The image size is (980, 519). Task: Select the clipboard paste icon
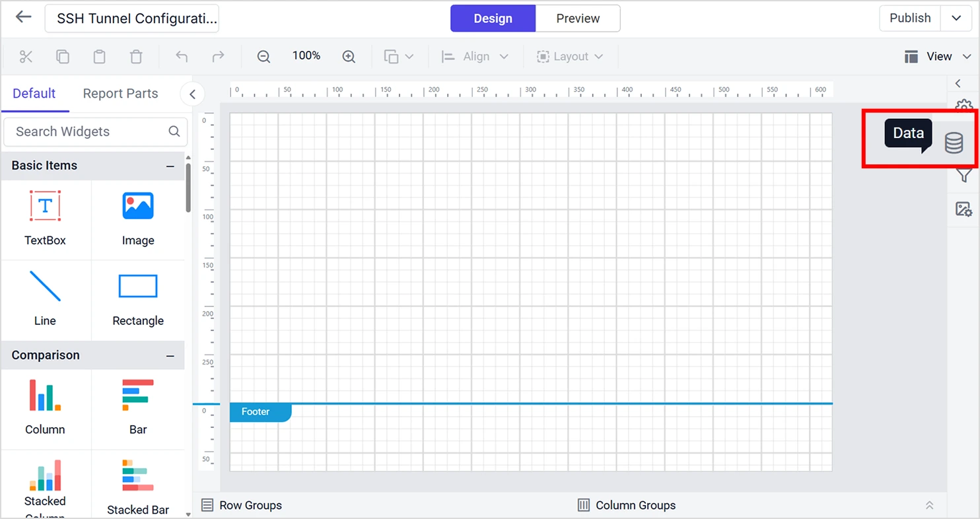point(99,56)
